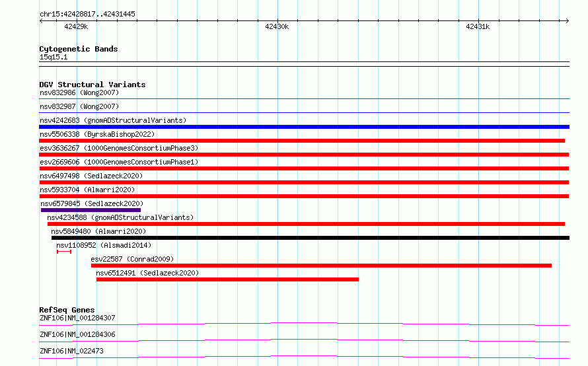
Task: Click the Cytogenetic Bands track title
Action: click(79, 49)
